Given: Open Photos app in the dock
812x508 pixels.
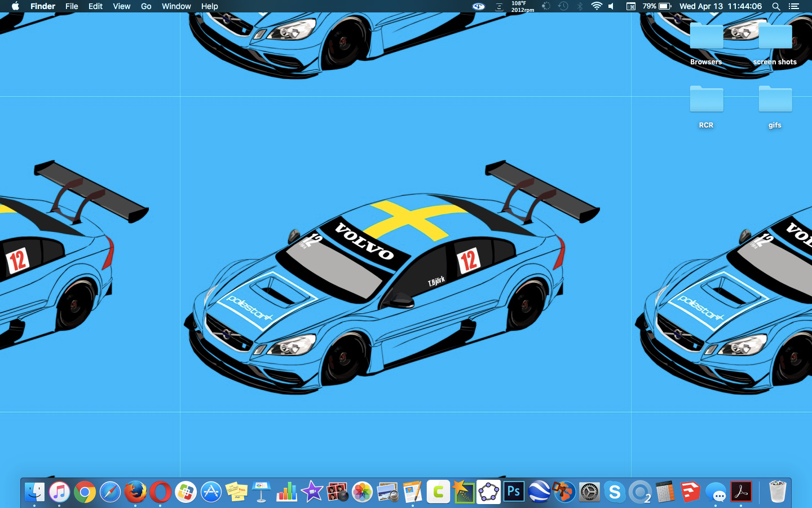Looking at the screenshot, I should pyautogui.click(x=363, y=492).
